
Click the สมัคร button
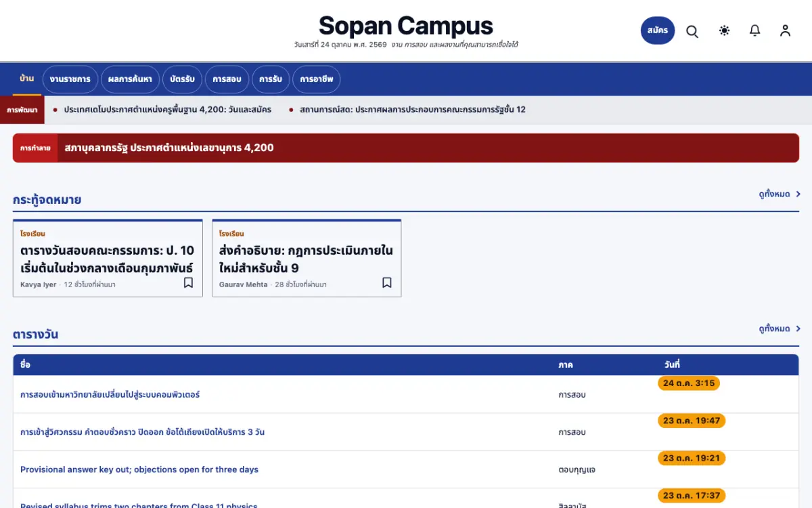[658, 30]
